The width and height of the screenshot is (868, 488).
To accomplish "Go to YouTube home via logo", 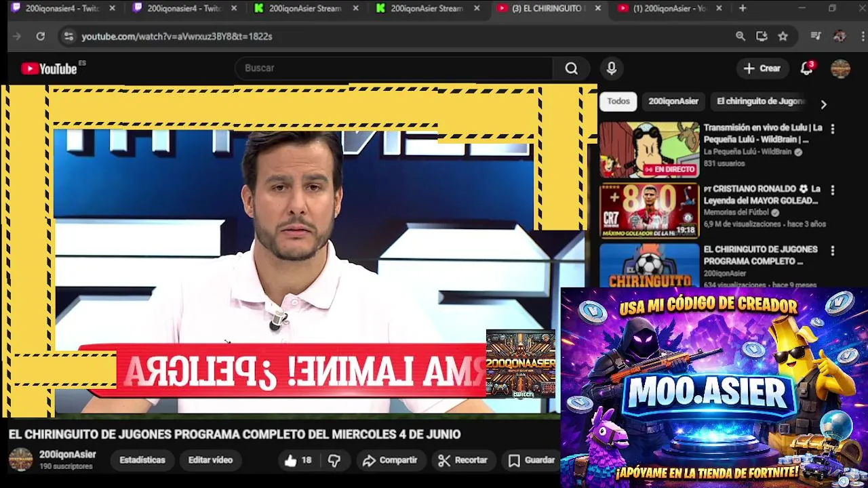I will 50,68.
